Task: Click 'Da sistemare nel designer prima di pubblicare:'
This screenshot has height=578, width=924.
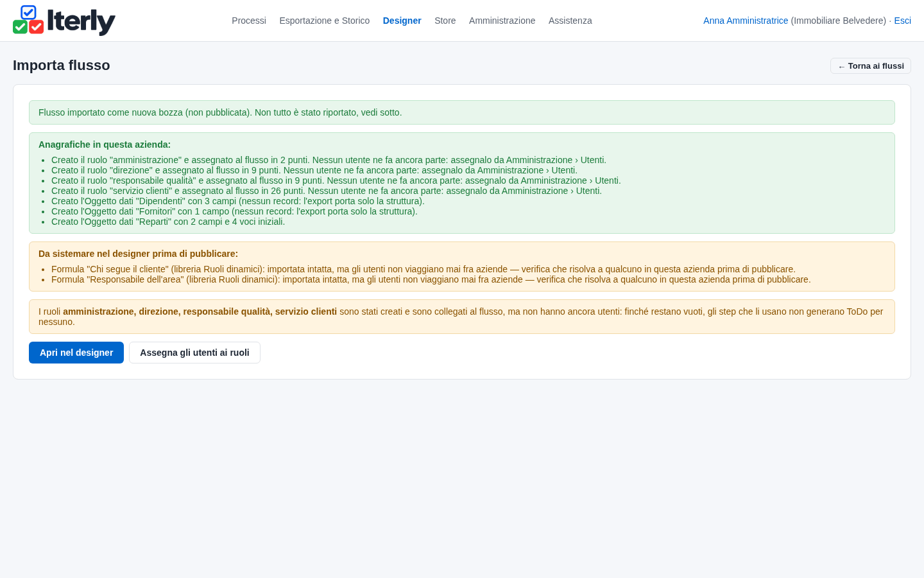Action: coord(138,254)
